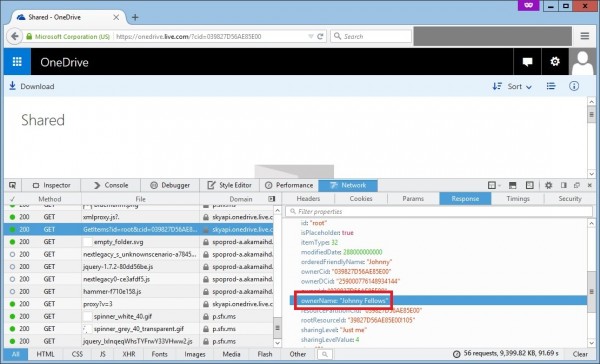The width and height of the screenshot is (600, 364).
Task: Open the Headers details tab
Action: click(308, 199)
